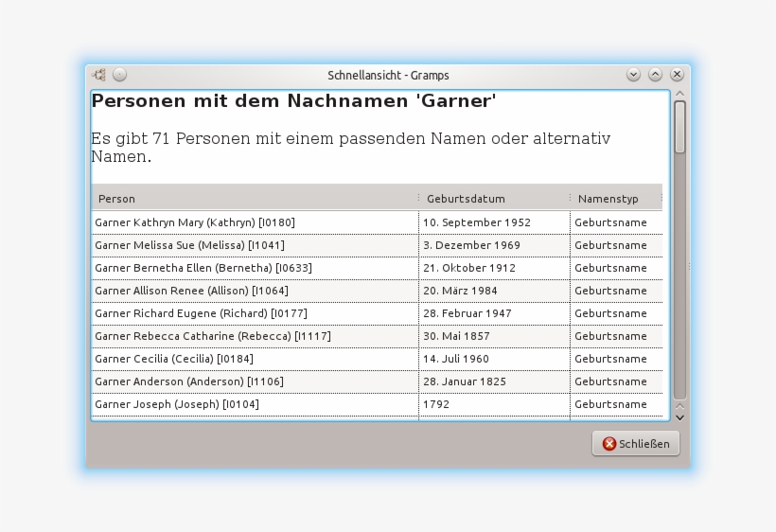Select row Garner Kathryn Mary (Kathryn) [I0180]
The image size is (776, 532).
pos(377,222)
